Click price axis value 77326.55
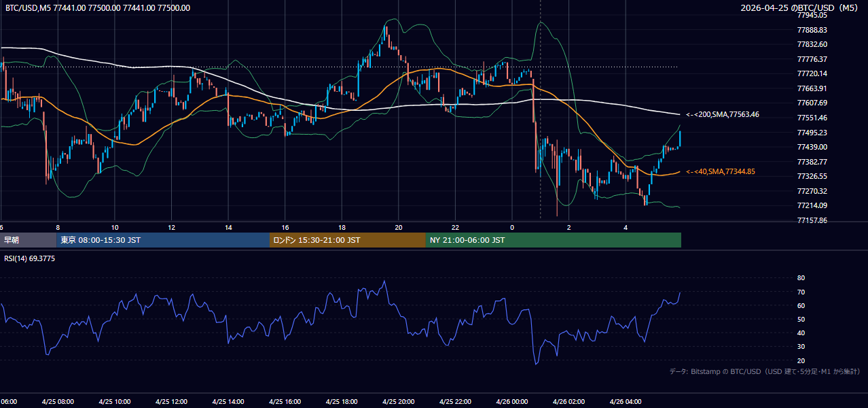Image resolution: width=868 pixels, height=408 pixels. (812, 176)
